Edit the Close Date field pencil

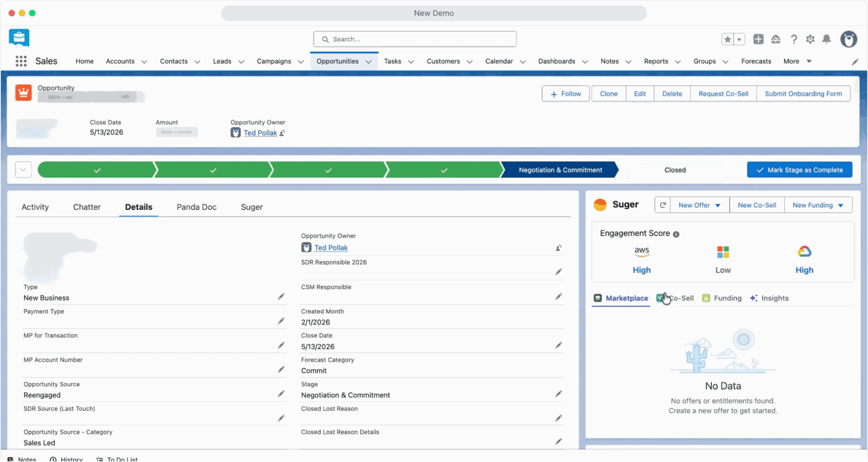pos(558,346)
